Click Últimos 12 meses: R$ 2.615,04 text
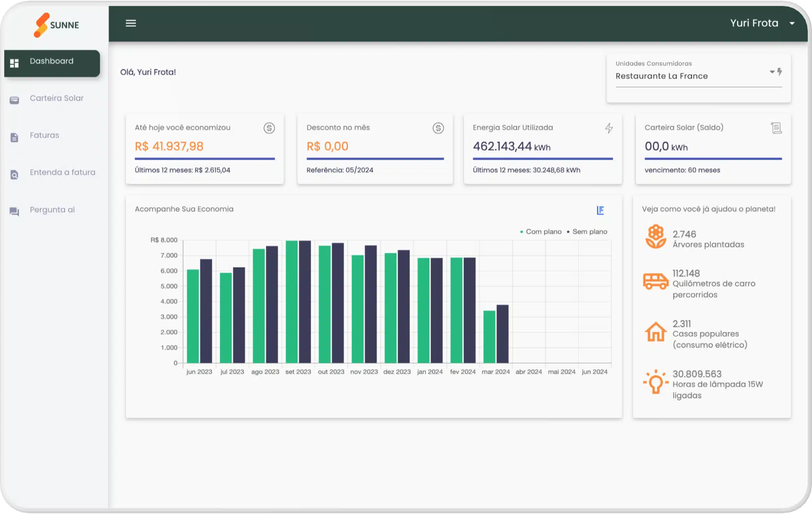812x514 pixels. tap(183, 170)
